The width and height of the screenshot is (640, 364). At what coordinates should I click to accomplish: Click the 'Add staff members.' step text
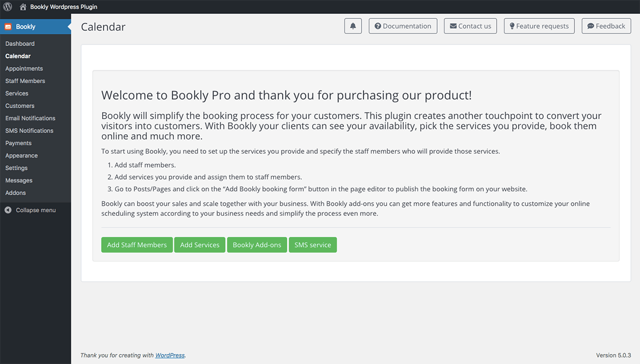click(145, 165)
